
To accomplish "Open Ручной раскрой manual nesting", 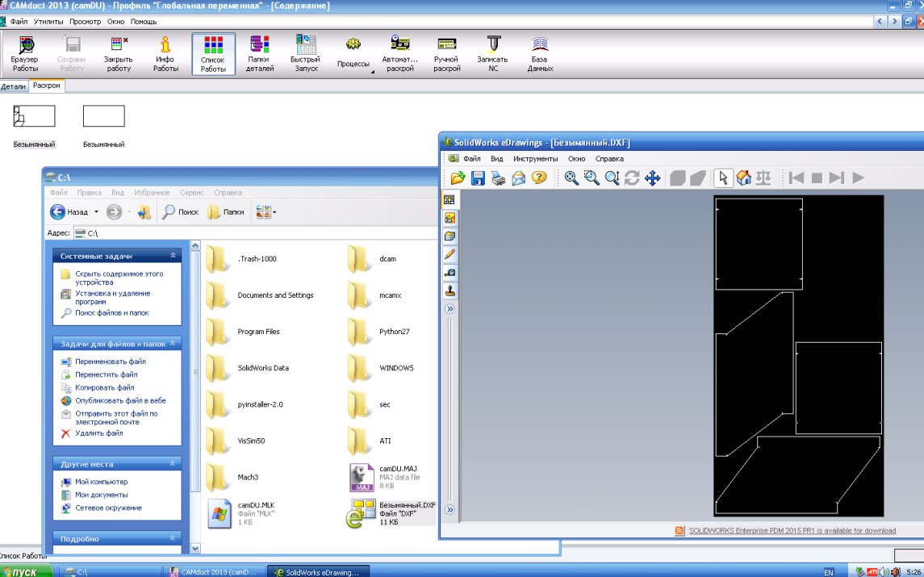I will point(447,53).
